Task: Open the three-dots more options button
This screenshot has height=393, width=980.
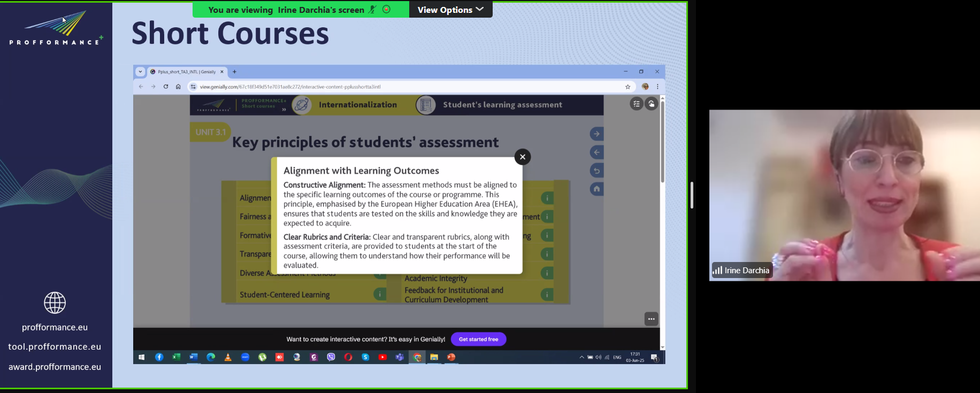Action: (651, 319)
